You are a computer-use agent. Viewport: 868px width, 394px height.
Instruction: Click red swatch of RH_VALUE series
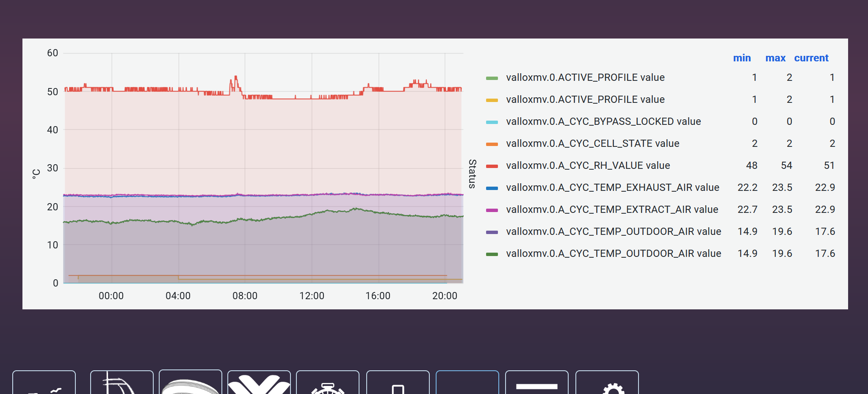[492, 166]
